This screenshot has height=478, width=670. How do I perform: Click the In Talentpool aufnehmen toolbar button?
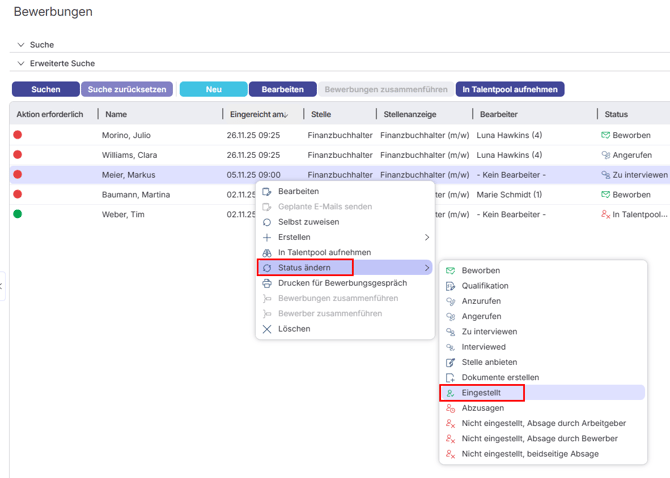click(x=510, y=89)
